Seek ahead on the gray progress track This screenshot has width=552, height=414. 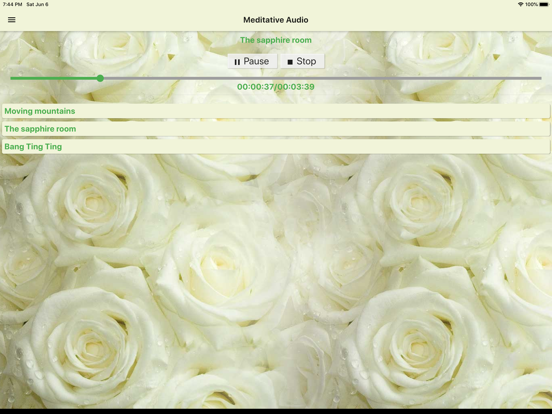pos(322,78)
